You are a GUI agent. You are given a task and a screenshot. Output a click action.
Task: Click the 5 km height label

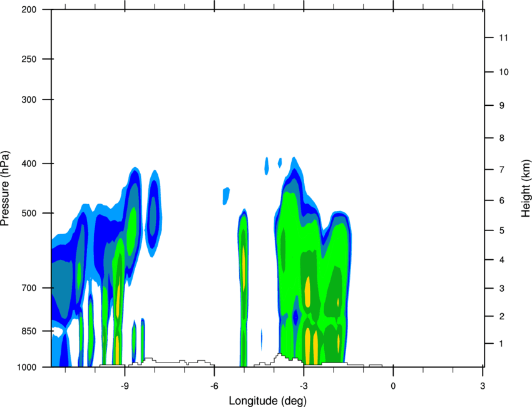[502, 231]
